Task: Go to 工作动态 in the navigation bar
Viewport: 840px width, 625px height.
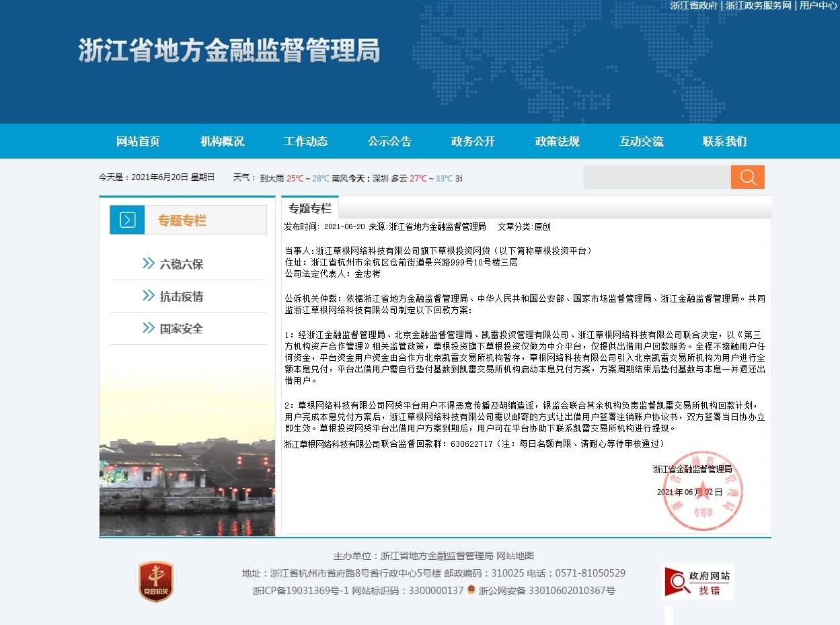Action: 305,141
